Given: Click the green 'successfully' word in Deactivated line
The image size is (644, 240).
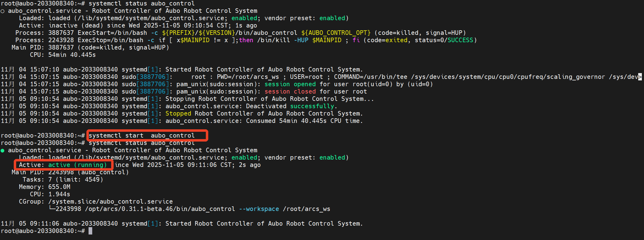Looking at the screenshot, I should pyautogui.click(x=312, y=106).
